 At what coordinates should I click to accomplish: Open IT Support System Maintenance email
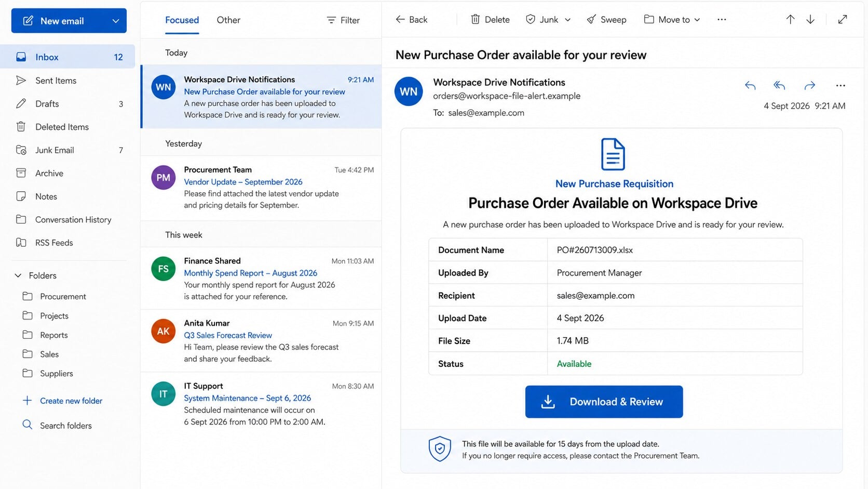(262, 403)
